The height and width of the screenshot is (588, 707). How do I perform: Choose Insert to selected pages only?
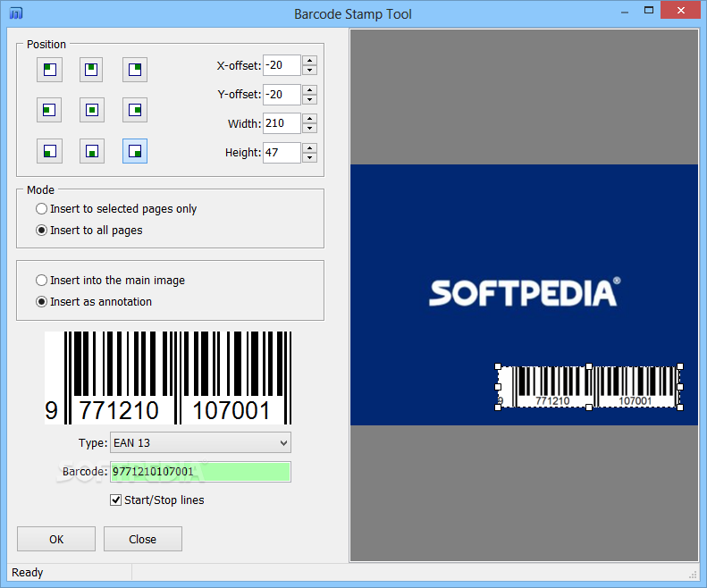(116, 209)
